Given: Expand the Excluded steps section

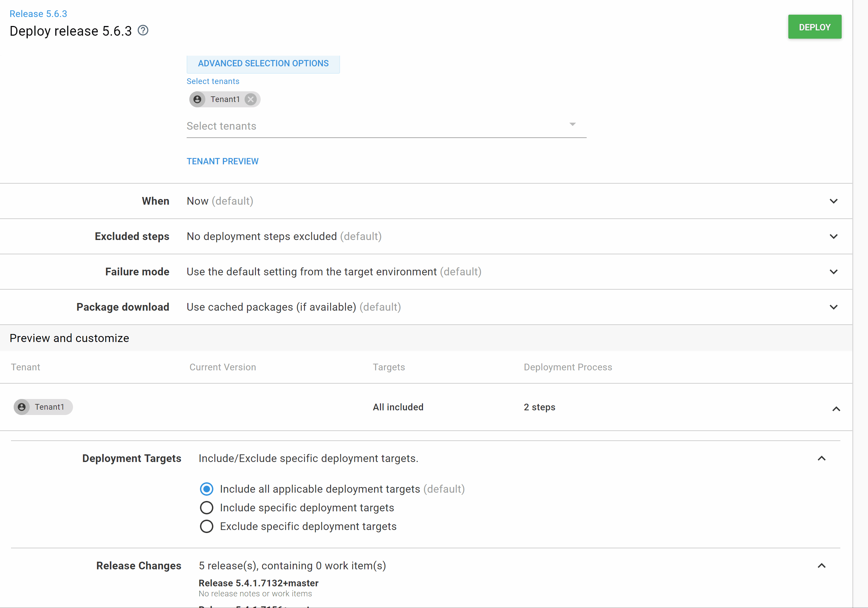Looking at the screenshot, I should click(833, 236).
